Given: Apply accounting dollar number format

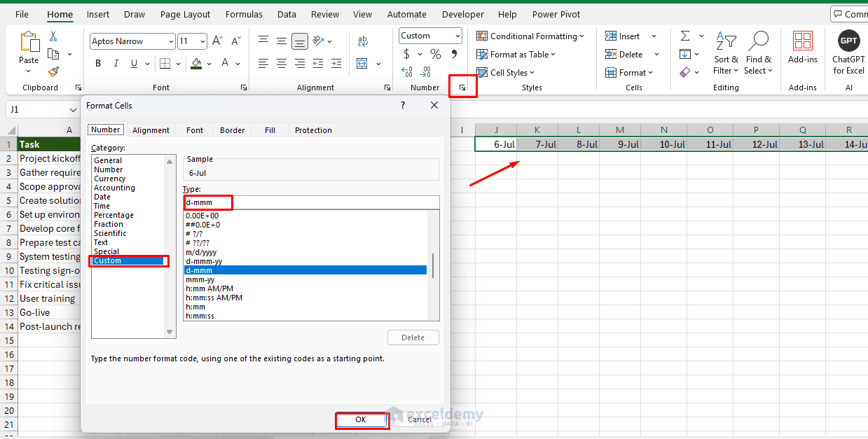Looking at the screenshot, I should pyautogui.click(x=407, y=54).
